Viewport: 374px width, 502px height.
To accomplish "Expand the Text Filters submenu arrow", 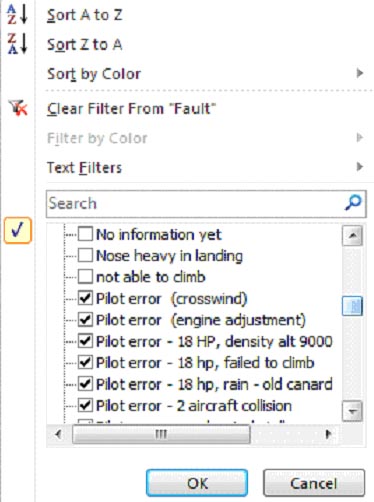I will click(359, 166).
